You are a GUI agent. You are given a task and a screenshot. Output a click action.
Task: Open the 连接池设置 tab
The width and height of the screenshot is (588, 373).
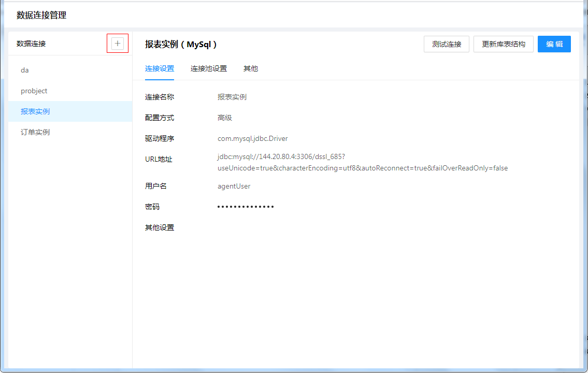(209, 68)
